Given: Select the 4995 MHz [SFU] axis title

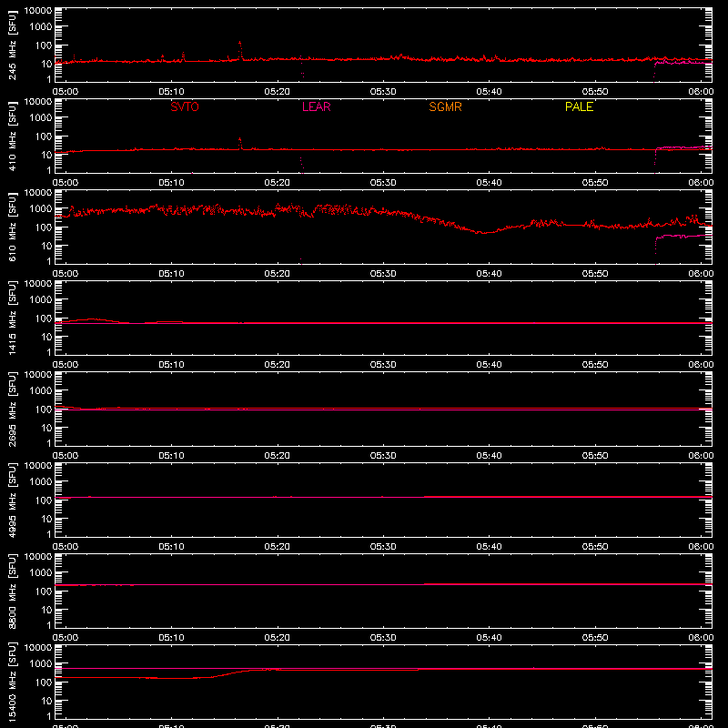Looking at the screenshot, I should (13, 500).
